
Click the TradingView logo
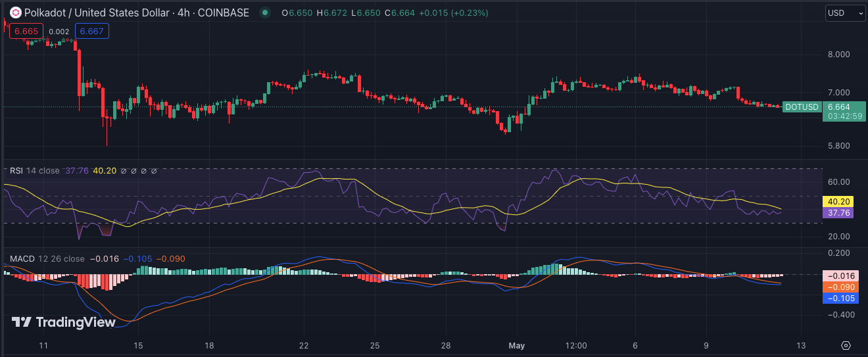64,322
